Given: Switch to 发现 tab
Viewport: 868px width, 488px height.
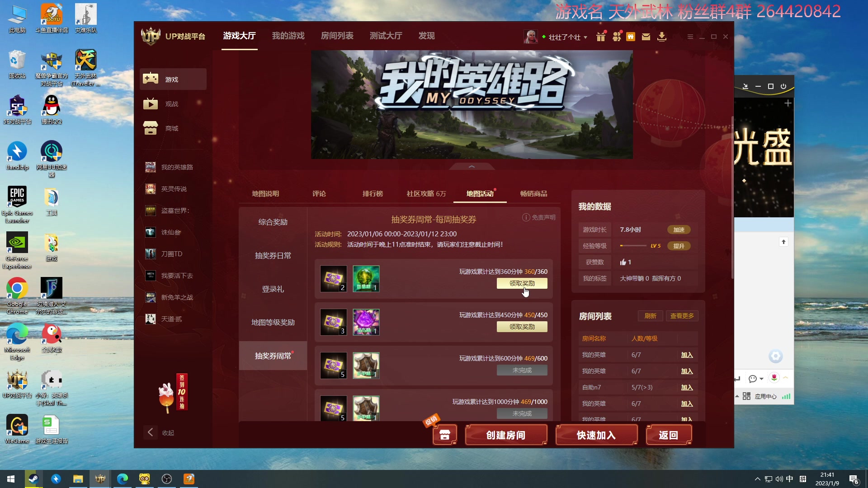Looking at the screenshot, I should click(426, 36).
